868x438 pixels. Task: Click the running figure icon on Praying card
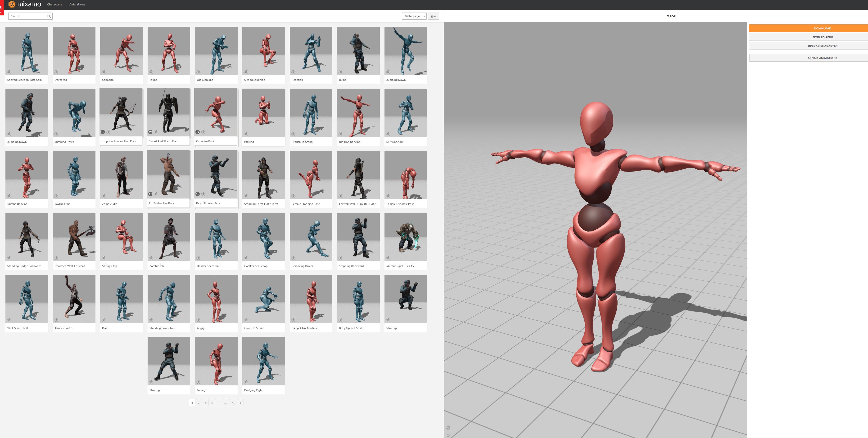(x=246, y=134)
